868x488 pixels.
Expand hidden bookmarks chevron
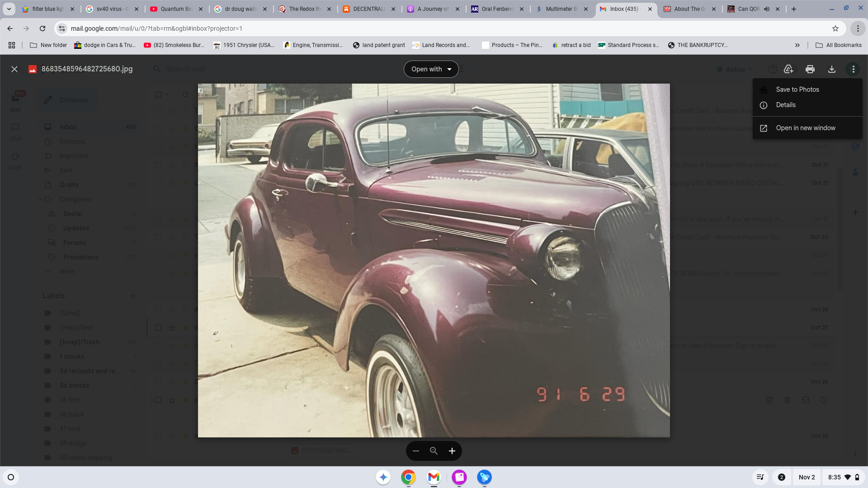797,45
